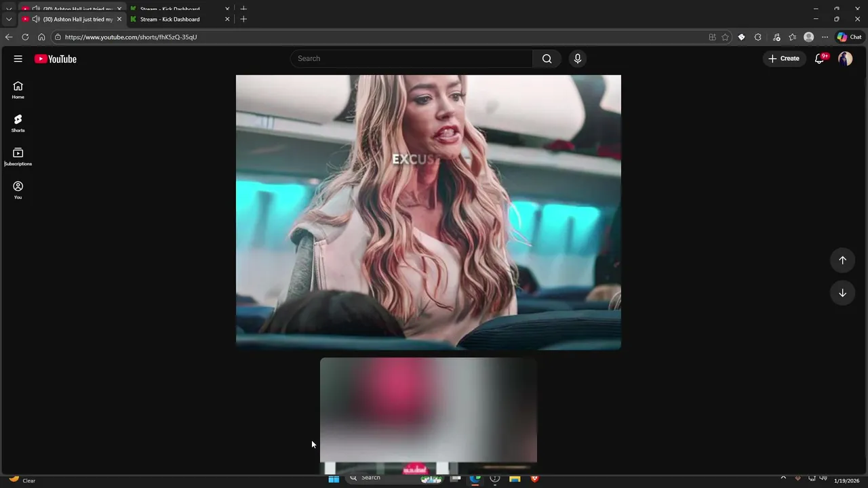This screenshot has width=868, height=488.
Task: Show hidden system tray icons chevron
Action: coord(783,478)
